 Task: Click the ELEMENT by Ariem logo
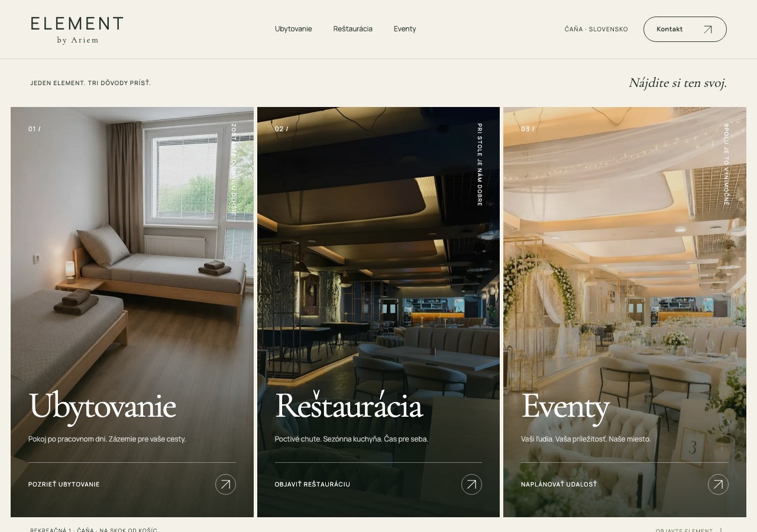point(77,30)
